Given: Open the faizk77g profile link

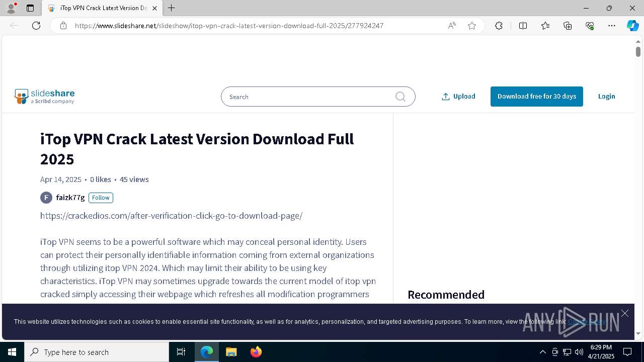Looking at the screenshot, I should pos(70,198).
